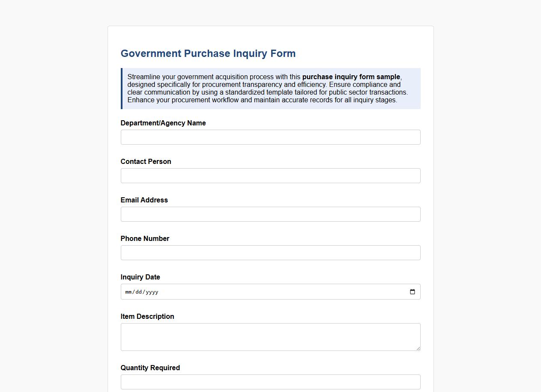Focus the Quantity Required input box
Screen dimensions: 541x392
[x=270, y=382]
